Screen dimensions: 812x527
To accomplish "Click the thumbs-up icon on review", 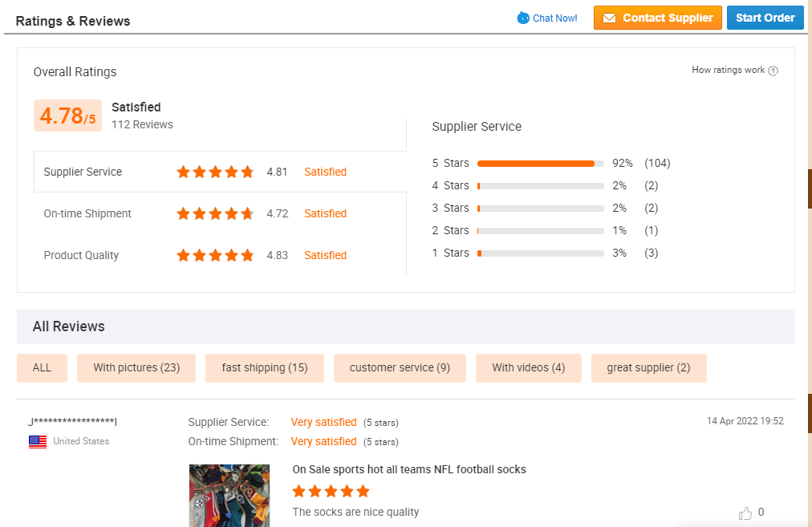I will click(x=745, y=513).
